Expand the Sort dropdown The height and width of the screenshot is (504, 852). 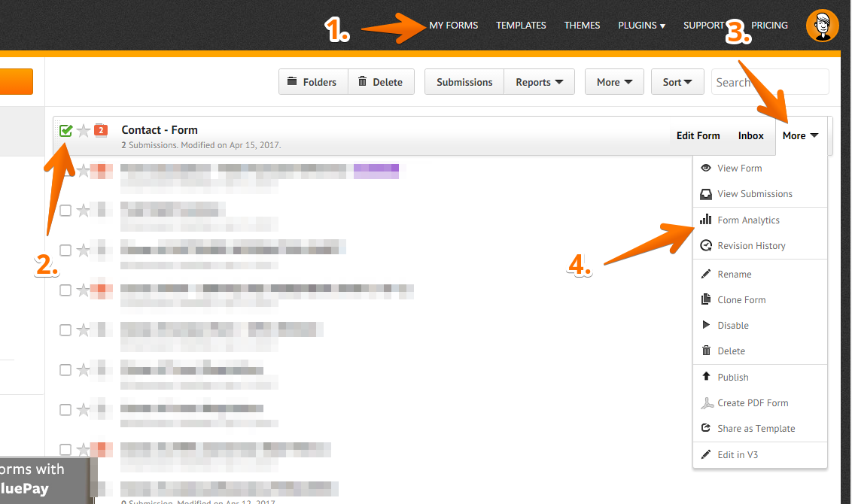(x=677, y=82)
